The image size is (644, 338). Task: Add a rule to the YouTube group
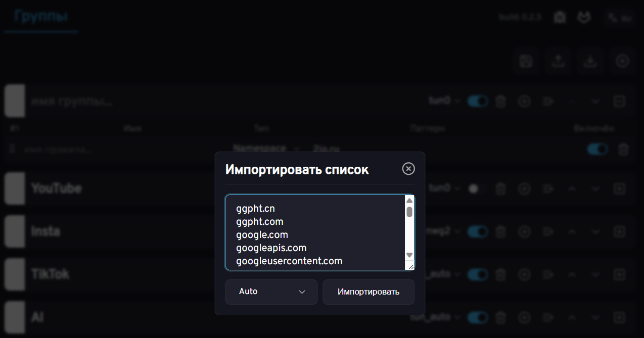click(x=524, y=189)
